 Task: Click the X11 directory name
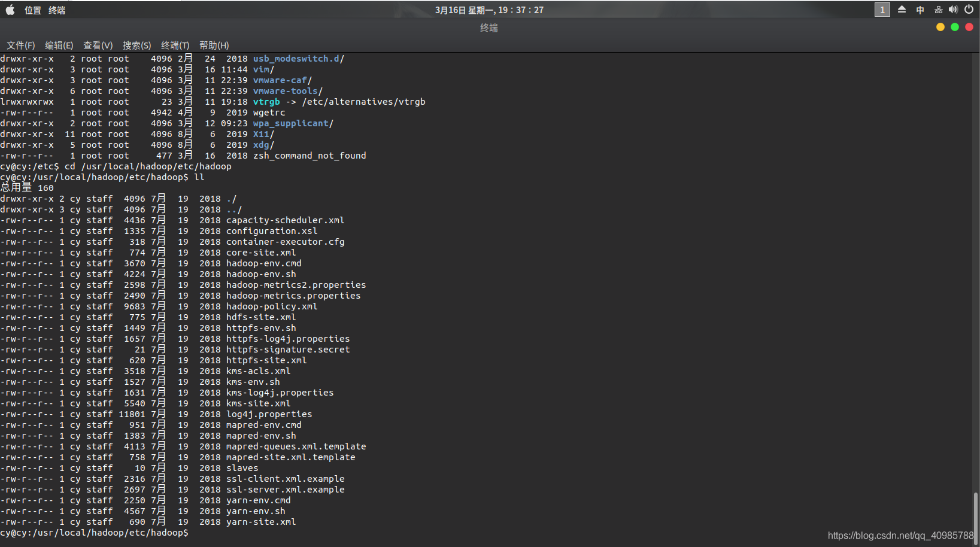[x=261, y=134]
